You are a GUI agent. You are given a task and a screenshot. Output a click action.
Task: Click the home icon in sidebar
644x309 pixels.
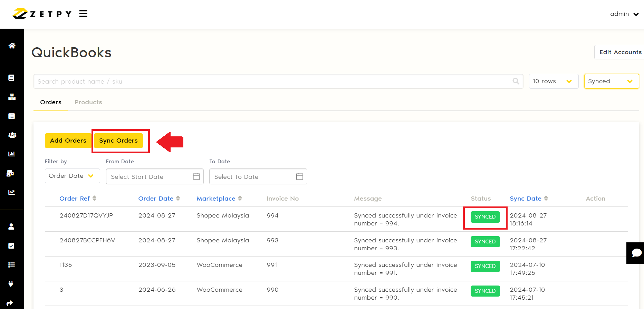pos(12,46)
